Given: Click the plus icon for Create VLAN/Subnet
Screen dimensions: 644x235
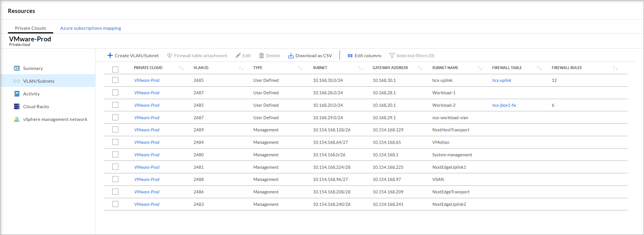Looking at the screenshot, I should pos(110,55).
